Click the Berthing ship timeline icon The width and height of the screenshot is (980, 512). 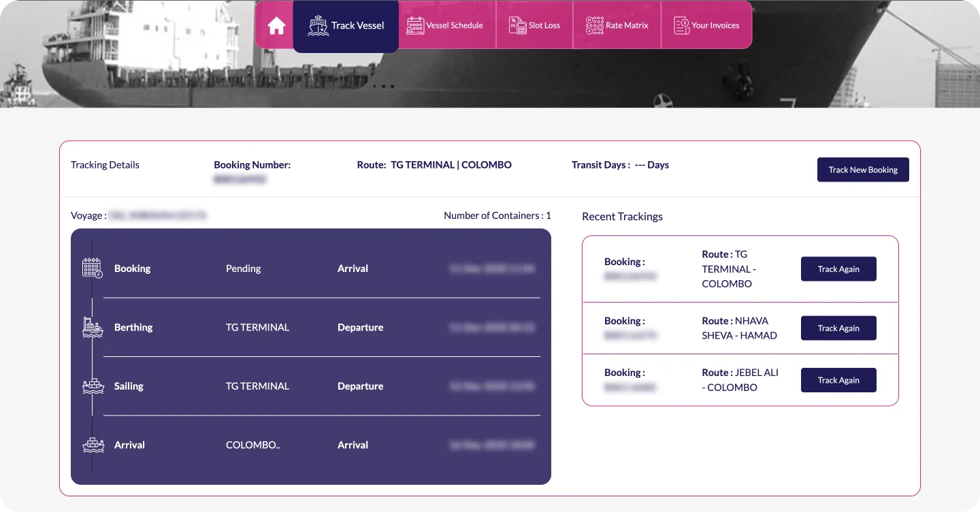coord(93,327)
